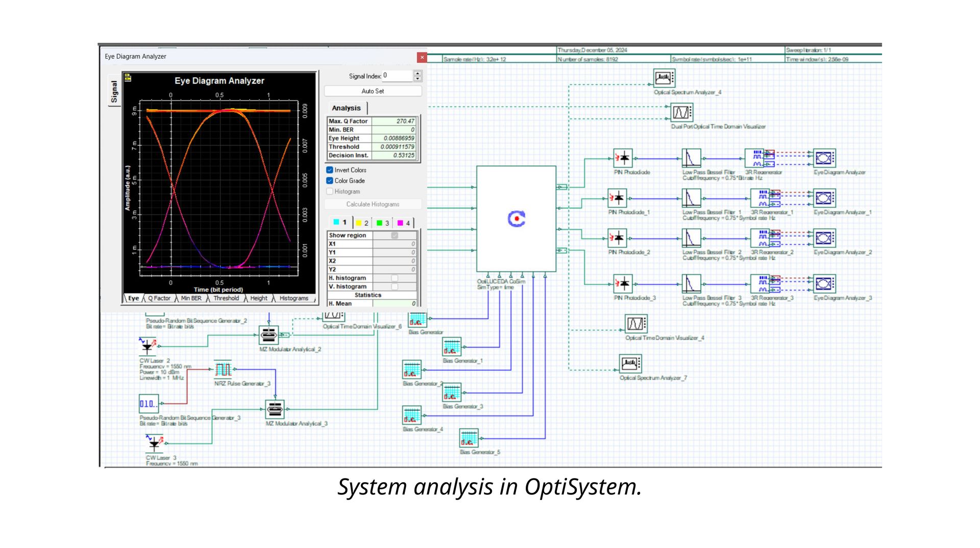Open the vertical Signal tab
Viewport: 980px width, 548px height.
[x=114, y=92]
